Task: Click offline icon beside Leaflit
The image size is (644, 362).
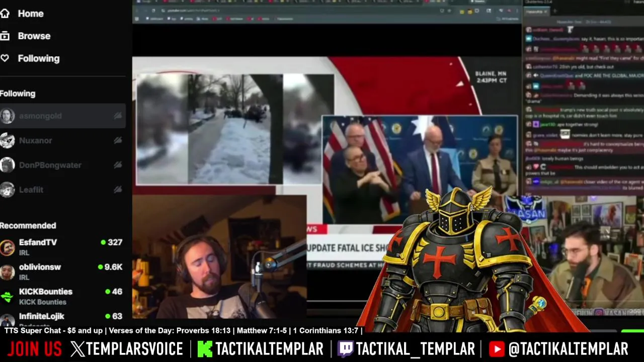Action: [118, 190]
